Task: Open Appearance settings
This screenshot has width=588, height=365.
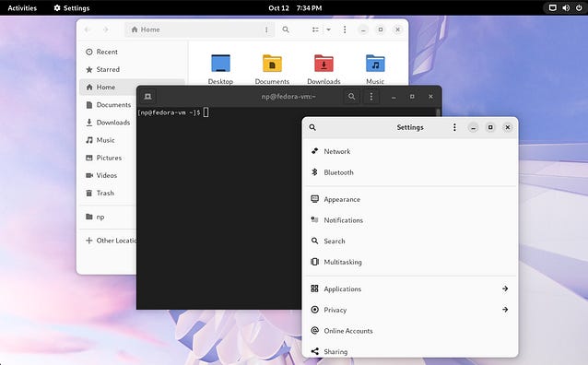Action: pos(410,199)
